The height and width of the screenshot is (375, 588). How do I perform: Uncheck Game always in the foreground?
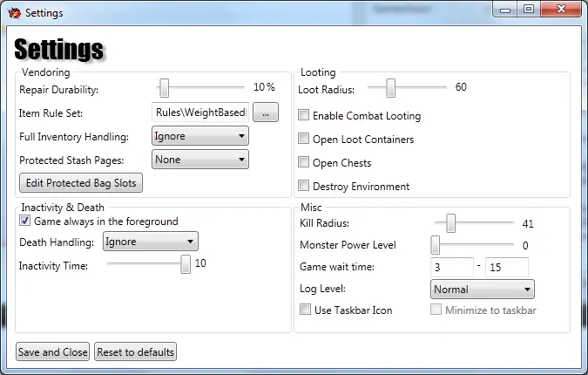[25, 222]
